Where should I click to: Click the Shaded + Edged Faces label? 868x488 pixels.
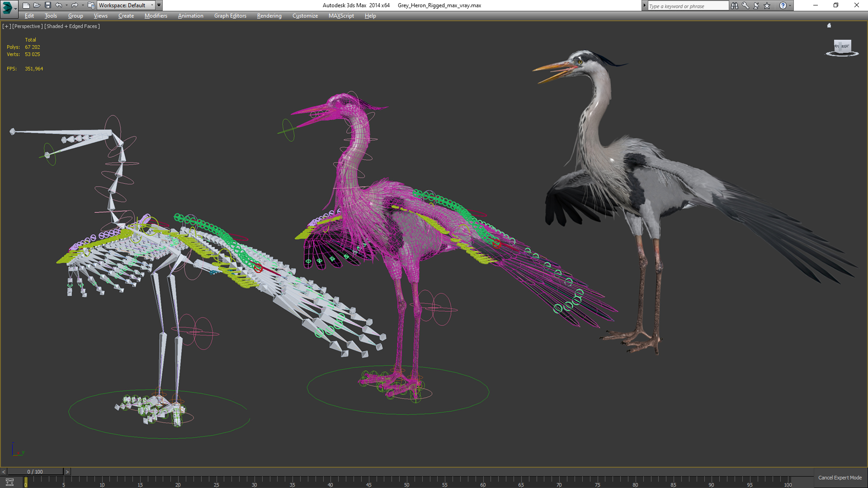coord(72,26)
